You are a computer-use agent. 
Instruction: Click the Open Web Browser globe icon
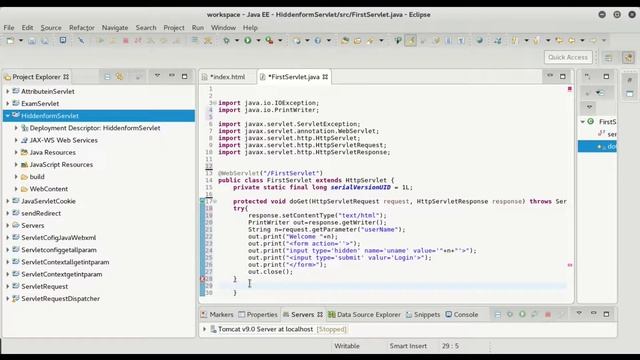(480, 40)
